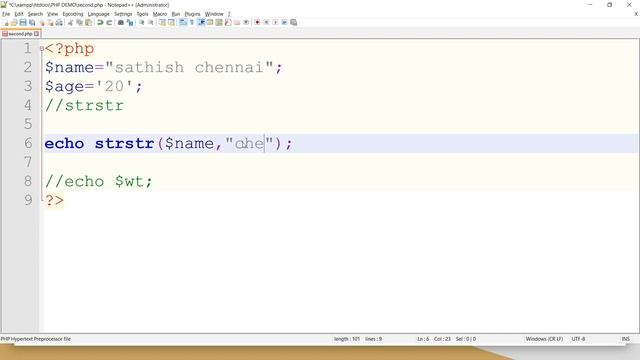Viewport: 640px width, 360px height.
Task: Place cursor in the $age='20' line
Action: pos(93,86)
